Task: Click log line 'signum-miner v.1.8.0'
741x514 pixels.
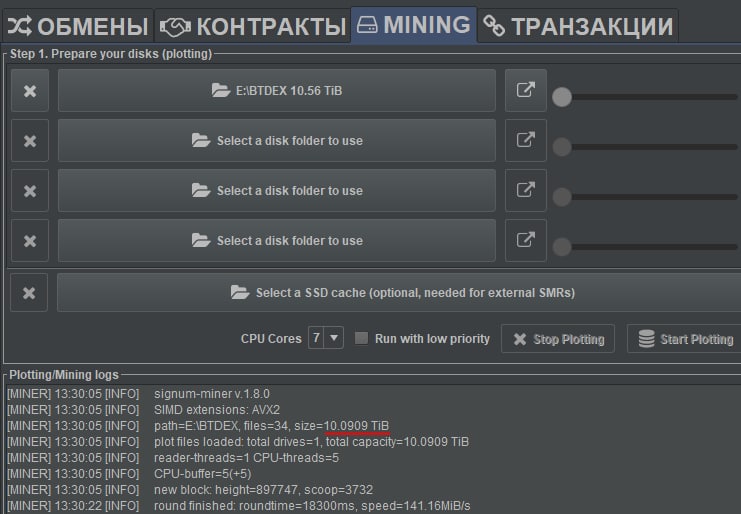Action: click(x=212, y=394)
